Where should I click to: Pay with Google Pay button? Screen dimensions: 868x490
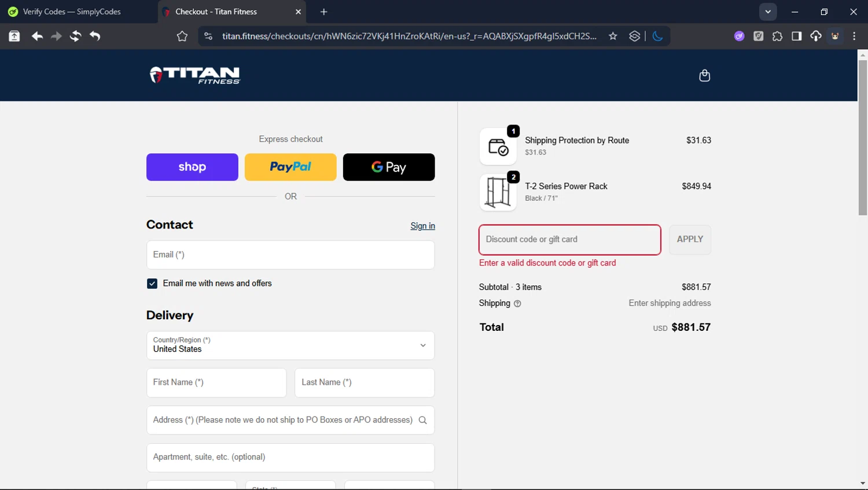click(389, 167)
